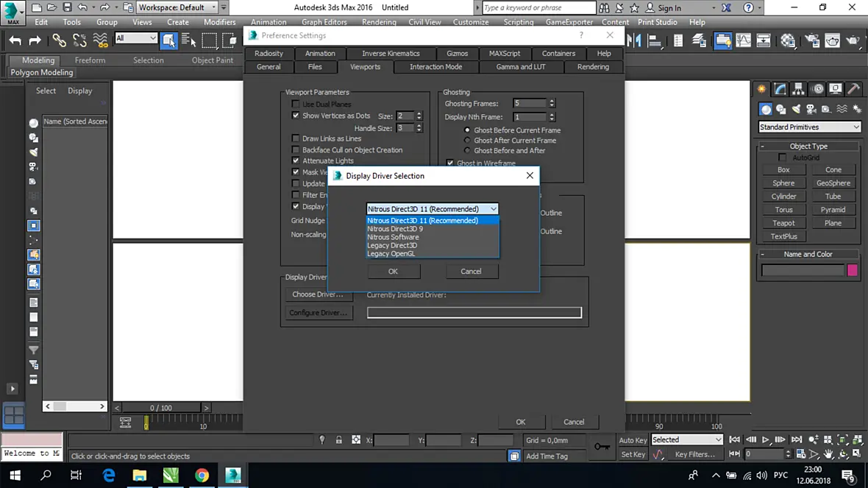
Task: Click the Redo arrow in main toolbar
Action: (35, 40)
